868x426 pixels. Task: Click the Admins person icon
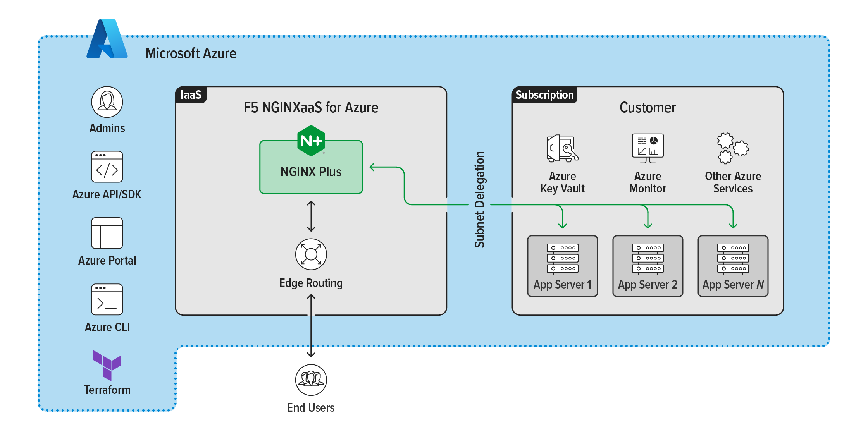[x=107, y=102]
